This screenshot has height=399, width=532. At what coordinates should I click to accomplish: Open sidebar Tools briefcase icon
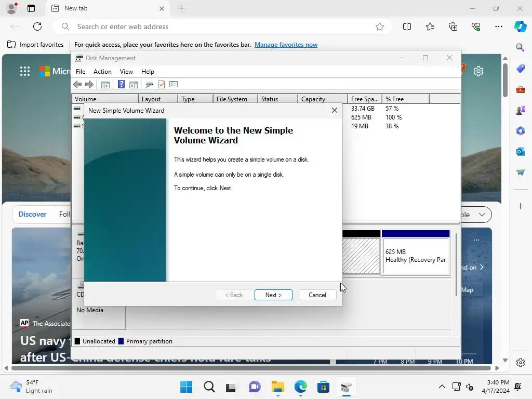[520, 89]
